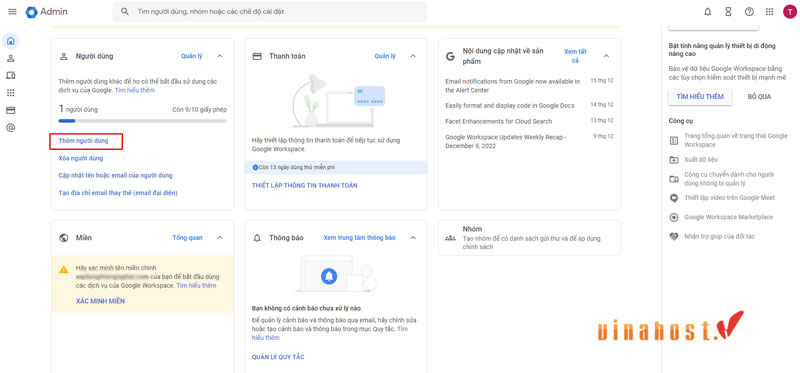Open Xuất dữ liệu tool link

[x=702, y=160]
